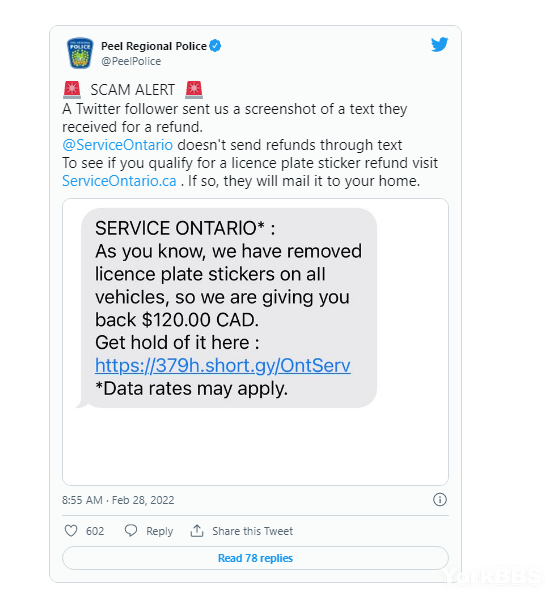Click the share upload arrow icon
551x595 pixels.
tap(197, 530)
